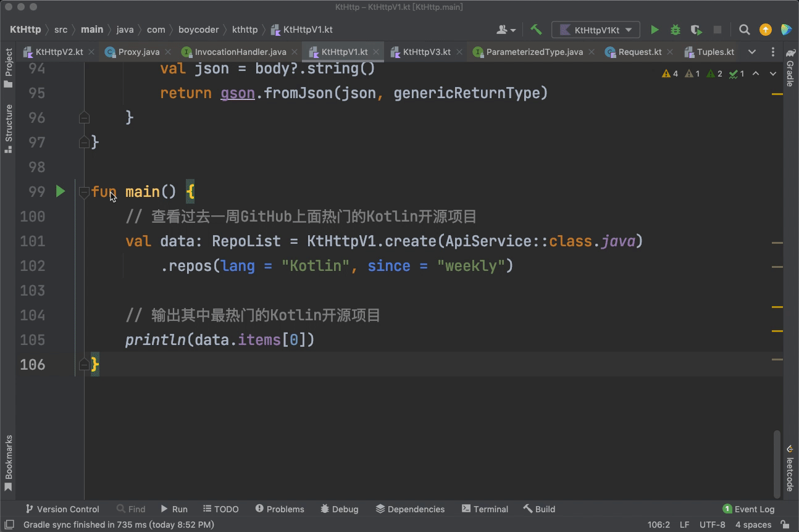Open the Terminal tool window

(485, 509)
